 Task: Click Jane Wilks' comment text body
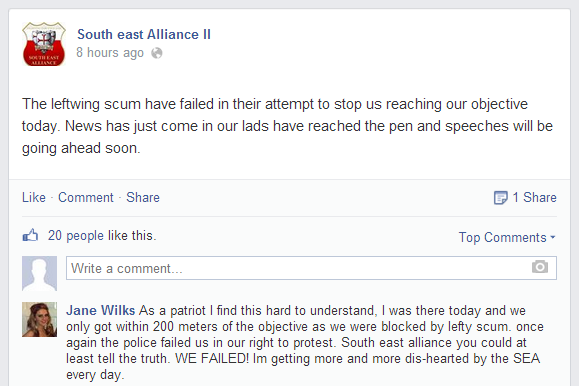(x=305, y=342)
